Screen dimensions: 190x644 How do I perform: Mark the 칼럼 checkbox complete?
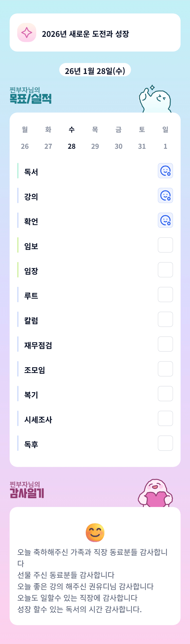coord(165,319)
